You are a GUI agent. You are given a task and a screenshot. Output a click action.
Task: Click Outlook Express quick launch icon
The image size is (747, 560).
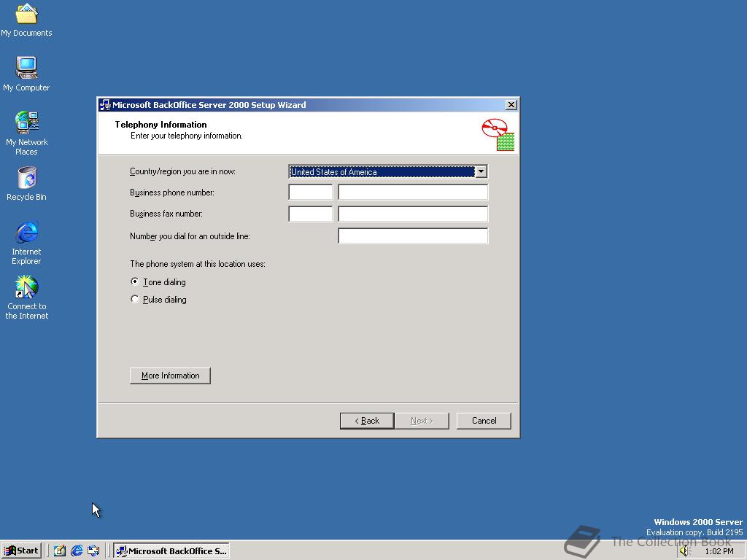(93, 551)
